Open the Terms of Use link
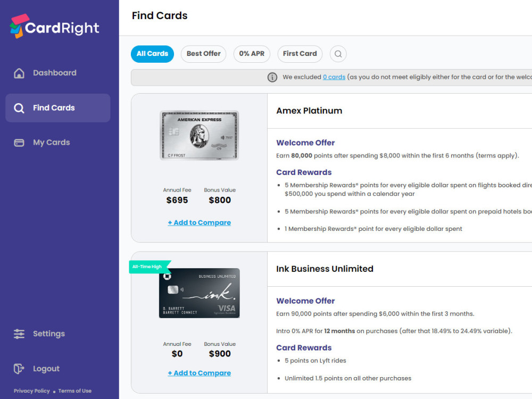The image size is (532, 399). tap(75, 391)
